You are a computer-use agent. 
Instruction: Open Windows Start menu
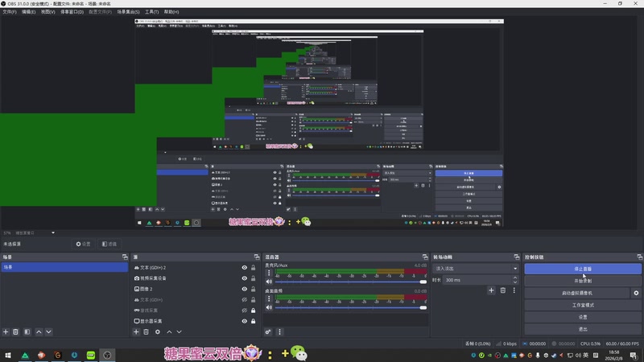pos(8,355)
